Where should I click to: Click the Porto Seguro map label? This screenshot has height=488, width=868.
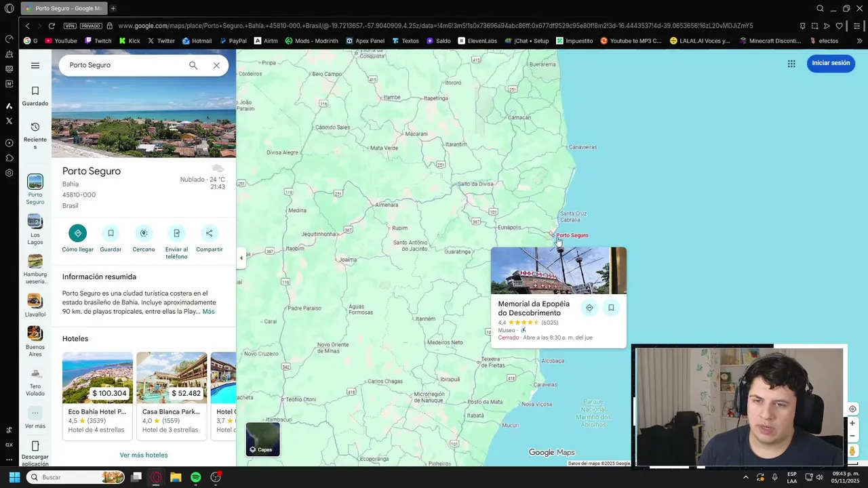coord(572,235)
